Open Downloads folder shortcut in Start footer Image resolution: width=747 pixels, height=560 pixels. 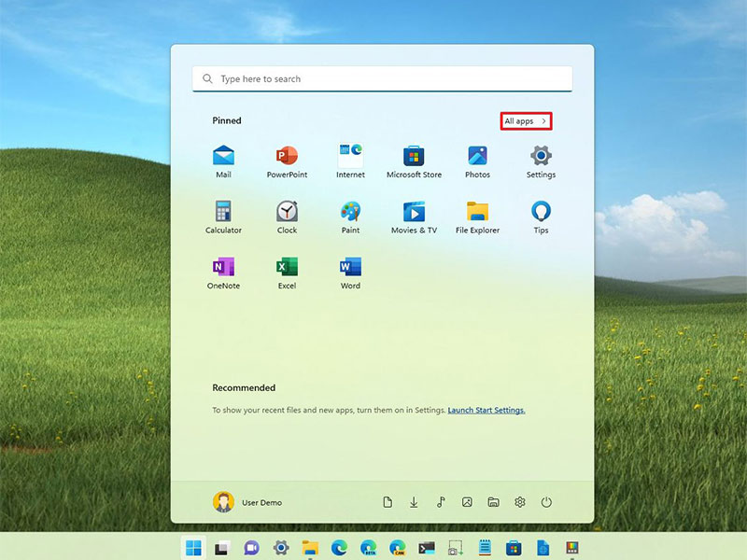414,502
